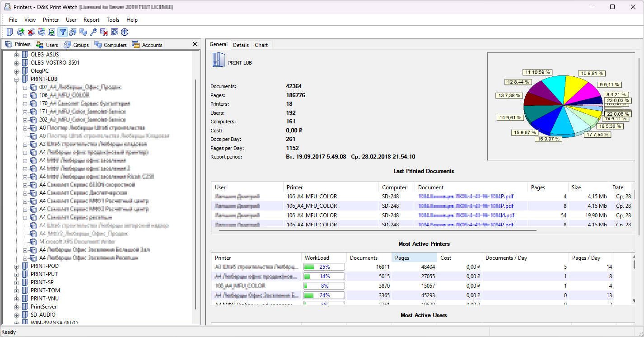Switch to the Chart tab

[261, 45]
